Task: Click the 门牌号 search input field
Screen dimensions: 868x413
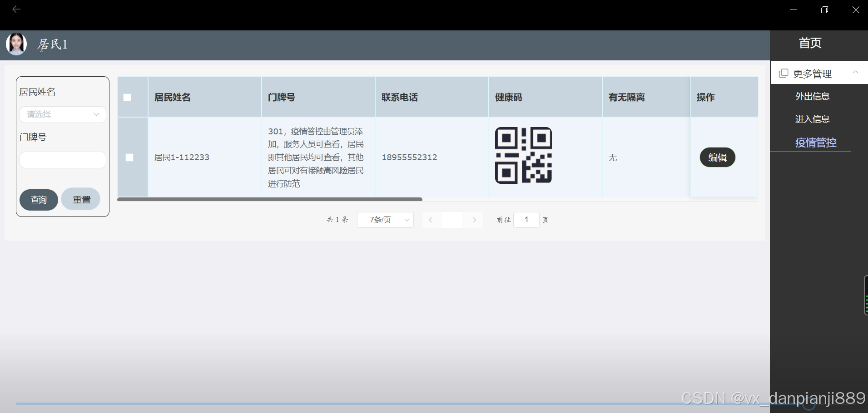Action: [63, 160]
